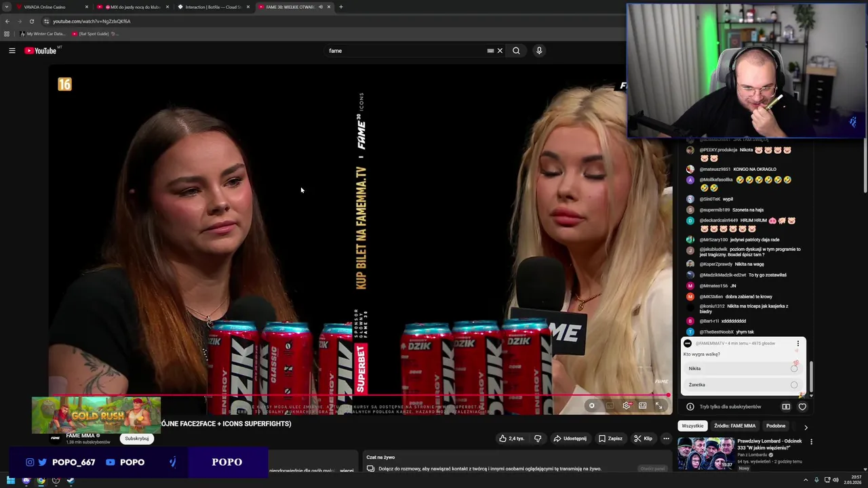Click the search magnifier button

pos(516,51)
